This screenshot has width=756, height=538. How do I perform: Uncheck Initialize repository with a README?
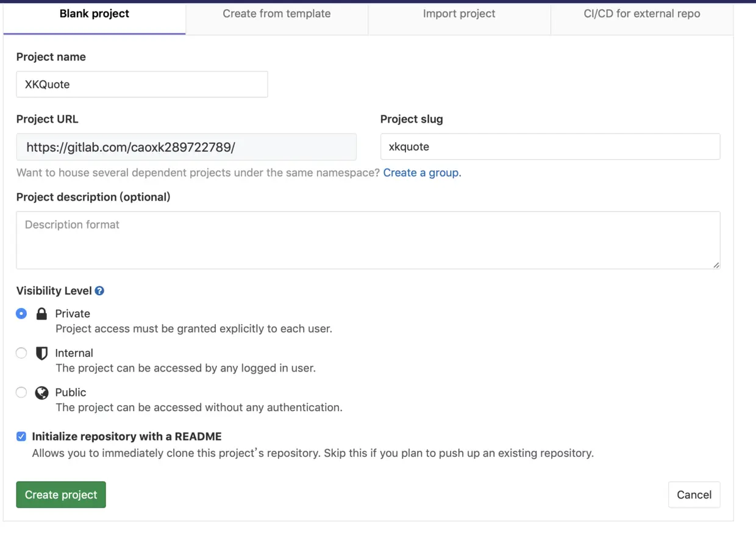point(21,437)
